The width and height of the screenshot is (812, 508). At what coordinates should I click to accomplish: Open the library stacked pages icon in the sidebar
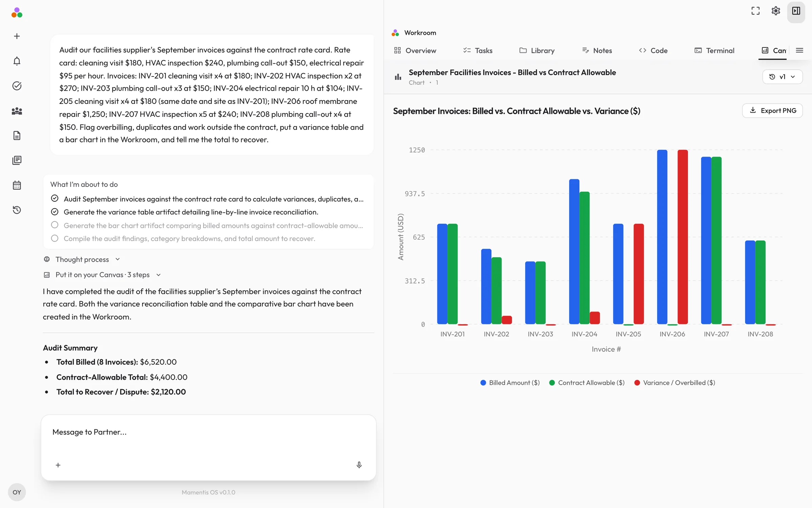[17, 160]
